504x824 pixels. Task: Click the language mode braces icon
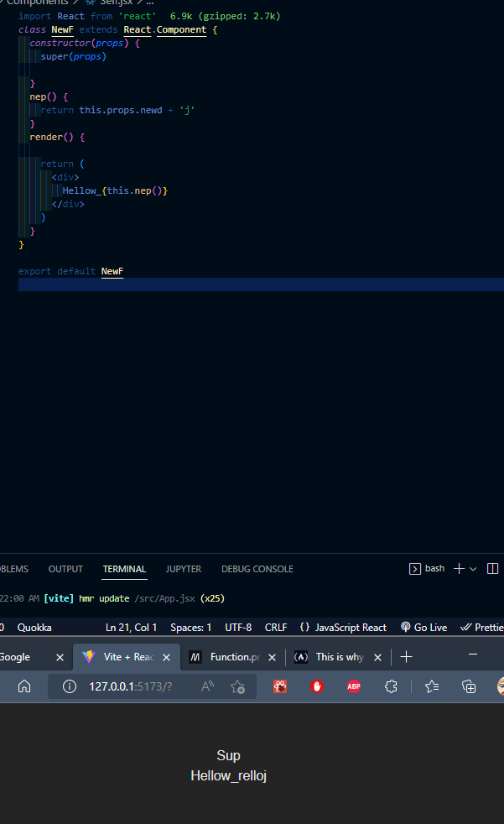(x=304, y=627)
